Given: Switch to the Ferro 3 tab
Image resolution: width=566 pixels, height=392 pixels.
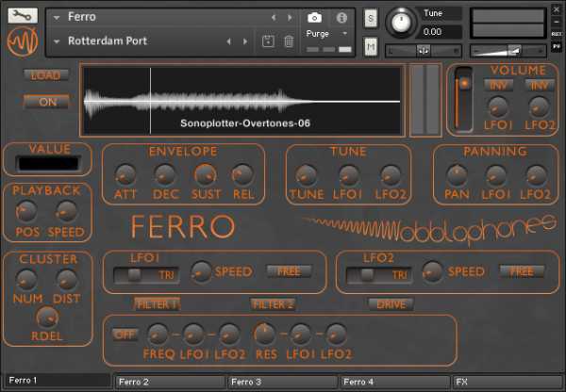Looking at the screenshot, I should coord(282,382).
